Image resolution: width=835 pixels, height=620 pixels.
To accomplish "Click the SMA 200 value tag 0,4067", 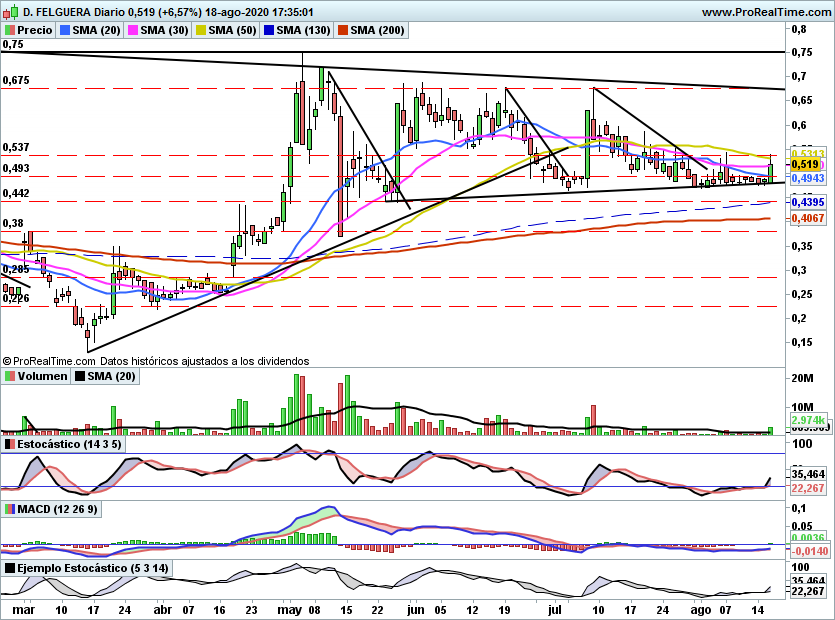I will click(x=808, y=218).
